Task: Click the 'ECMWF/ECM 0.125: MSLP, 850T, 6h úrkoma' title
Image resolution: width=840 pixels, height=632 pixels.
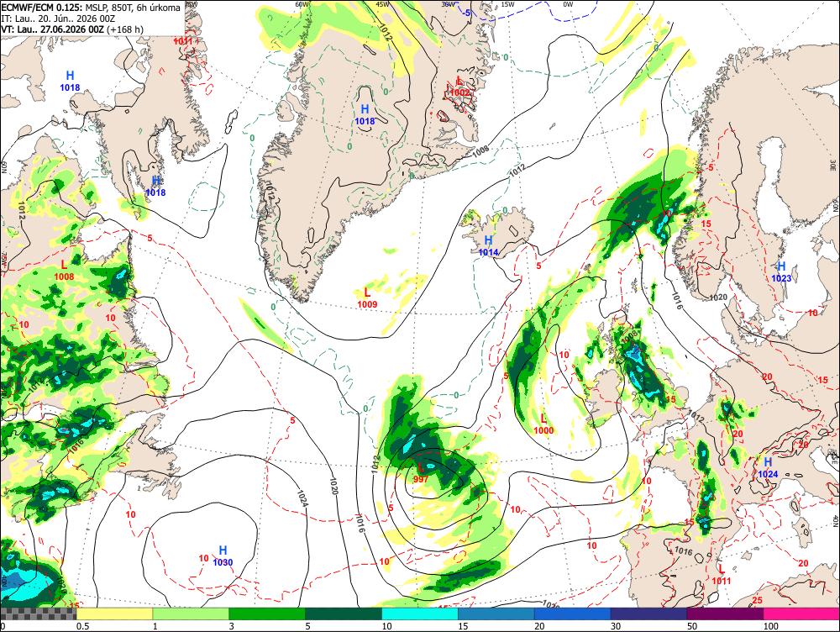Action: coord(91,8)
